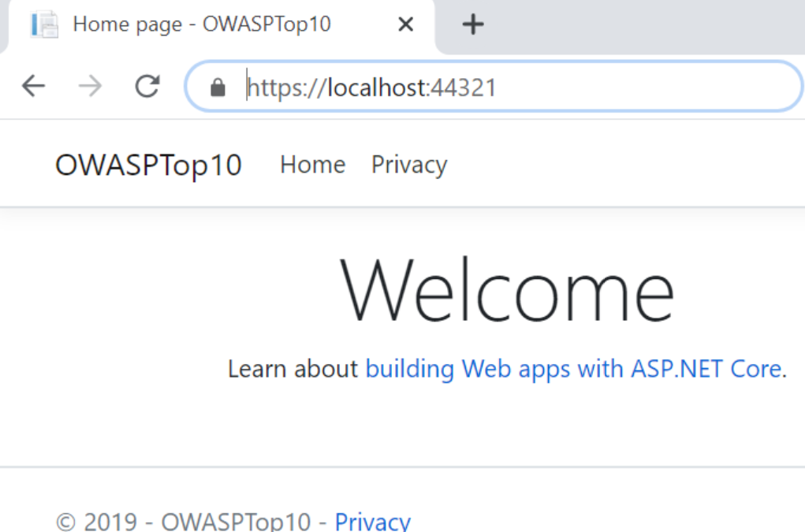This screenshot has height=532, width=805.
Task: Close the Home page - OWASPTop10 tab
Action: pyautogui.click(x=405, y=25)
